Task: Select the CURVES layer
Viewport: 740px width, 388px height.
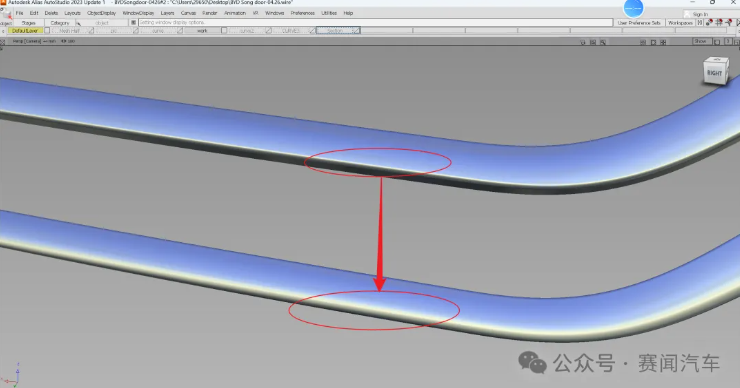Action: [291, 31]
